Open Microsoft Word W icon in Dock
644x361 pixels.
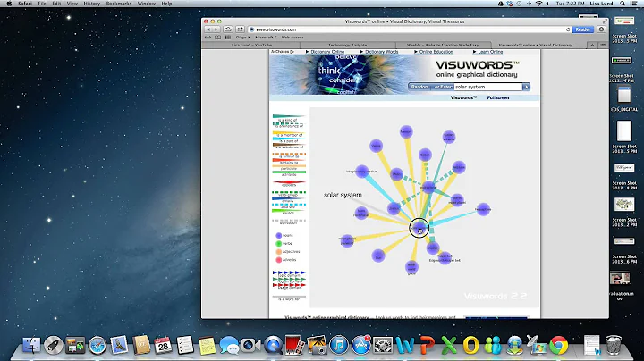404,345
